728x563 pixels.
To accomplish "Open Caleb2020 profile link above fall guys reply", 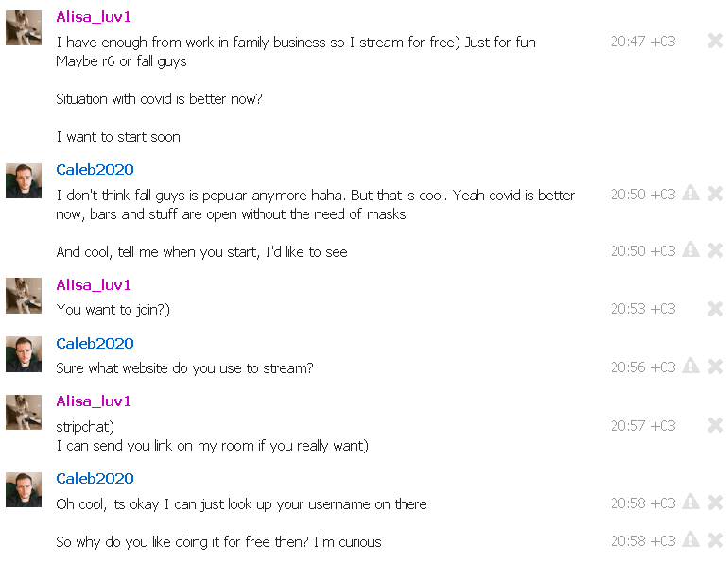I will pyautogui.click(x=95, y=170).
